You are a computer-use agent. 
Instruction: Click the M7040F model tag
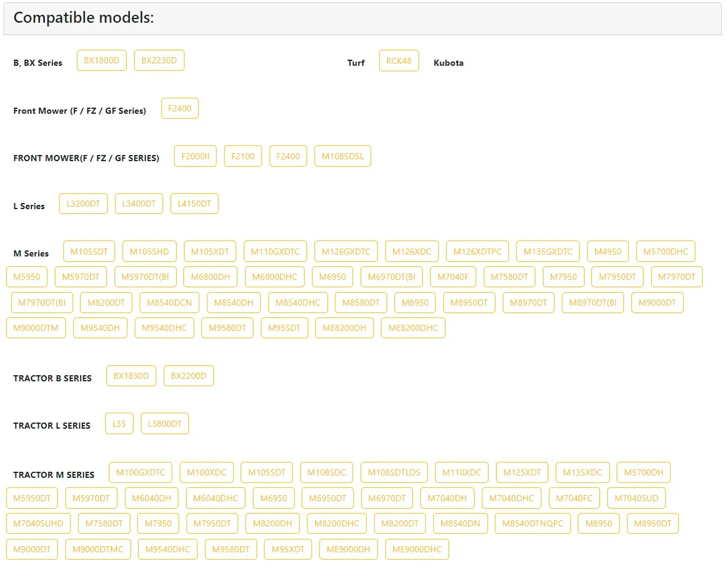pyautogui.click(x=452, y=277)
